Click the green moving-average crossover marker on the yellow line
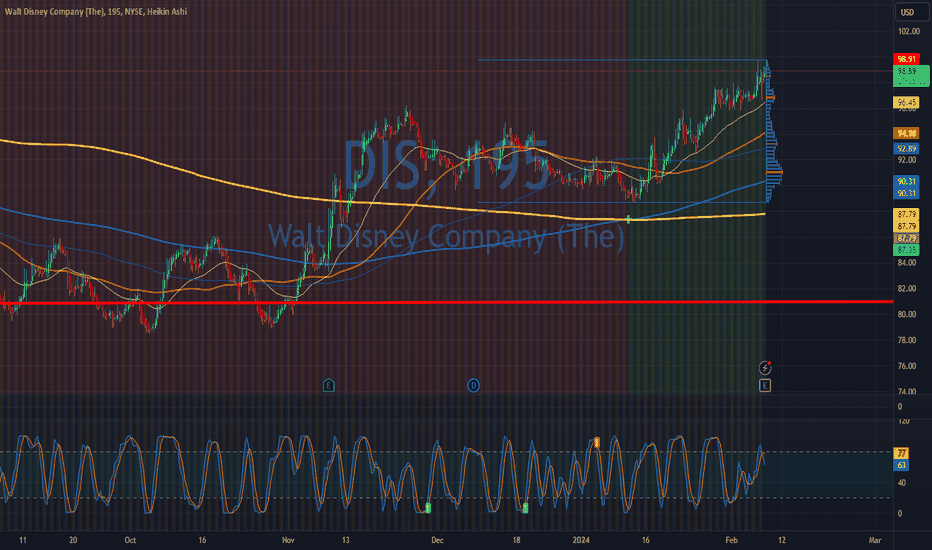Screen dimensions: 932x550 click(629, 219)
